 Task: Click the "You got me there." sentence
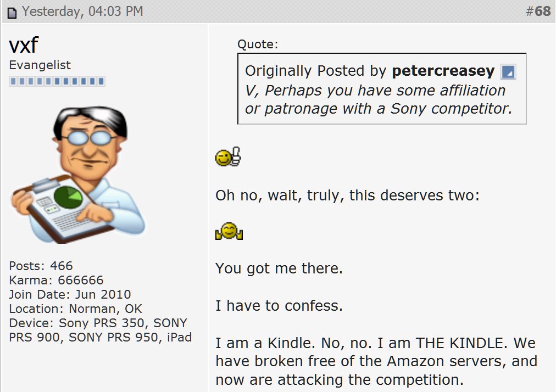[x=279, y=268]
